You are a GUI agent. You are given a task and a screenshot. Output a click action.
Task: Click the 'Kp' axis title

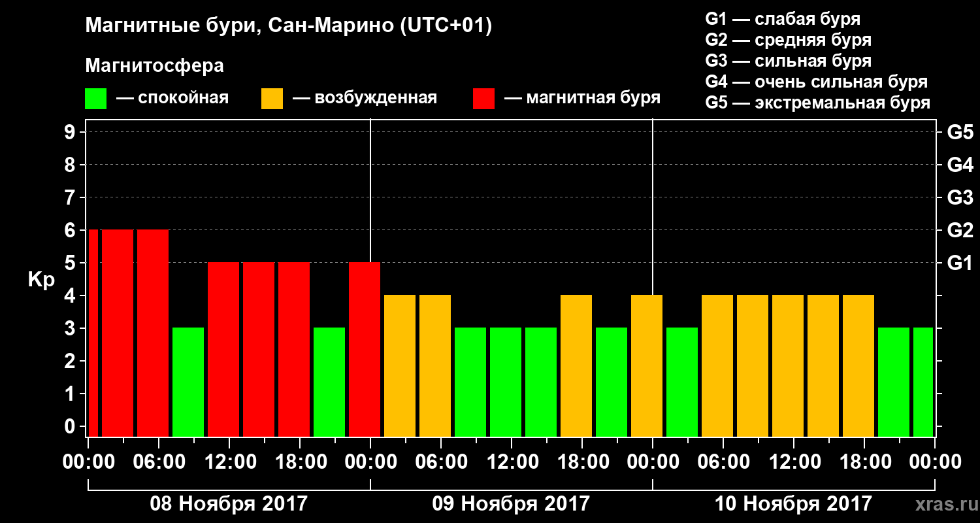[42, 280]
